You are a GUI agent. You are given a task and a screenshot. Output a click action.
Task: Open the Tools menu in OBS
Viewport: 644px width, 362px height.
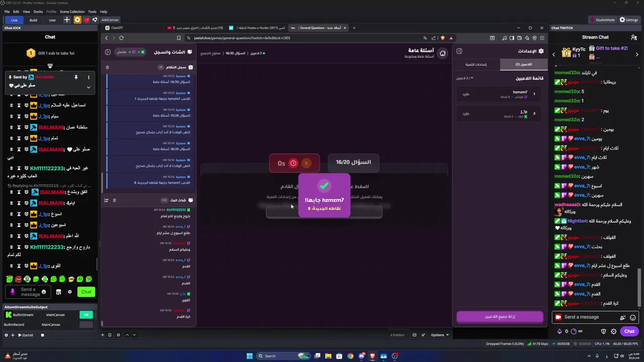pos(92,12)
